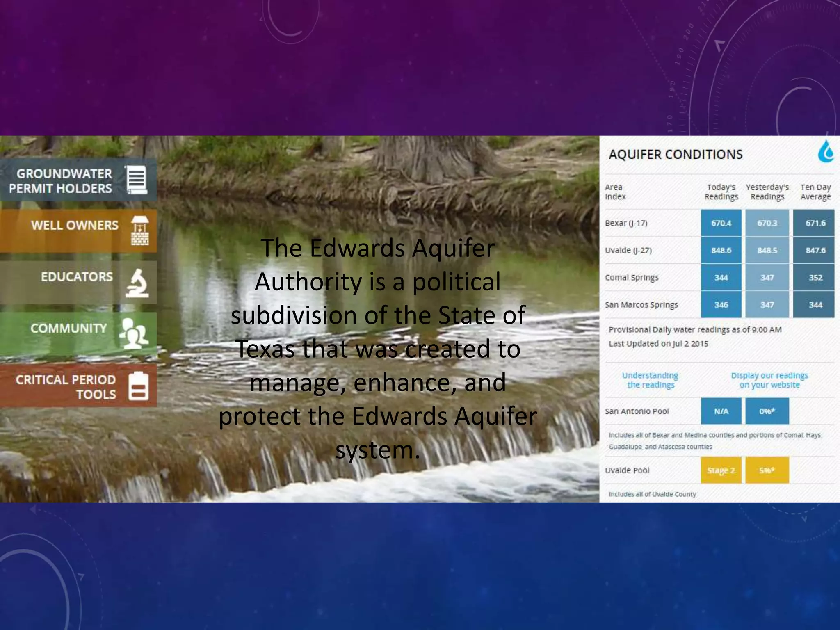Select the Community menu label
840x630 pixels.
pyautogui.click(x=68, y=328)
